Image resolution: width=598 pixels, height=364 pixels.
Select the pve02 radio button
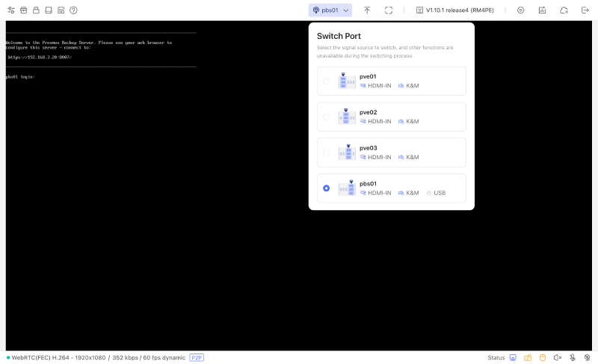(326, 117)
